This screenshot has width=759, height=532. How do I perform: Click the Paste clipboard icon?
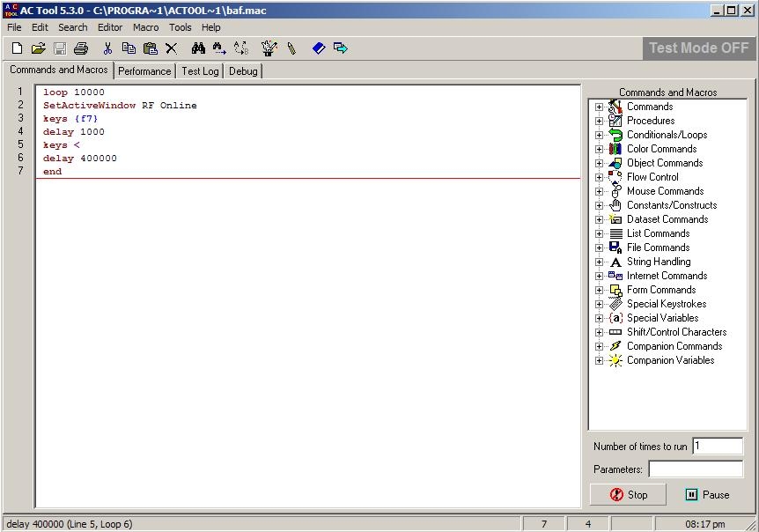(x=150, y=48)
